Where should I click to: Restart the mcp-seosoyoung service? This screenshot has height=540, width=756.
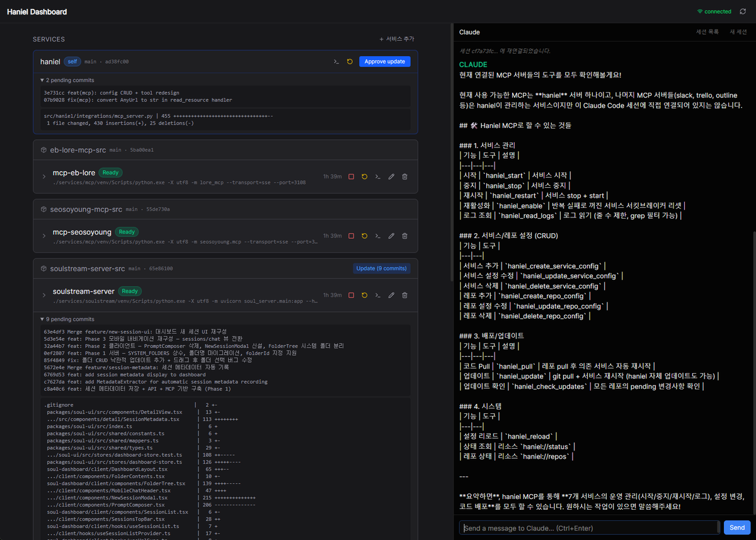[x=364, y=236]
